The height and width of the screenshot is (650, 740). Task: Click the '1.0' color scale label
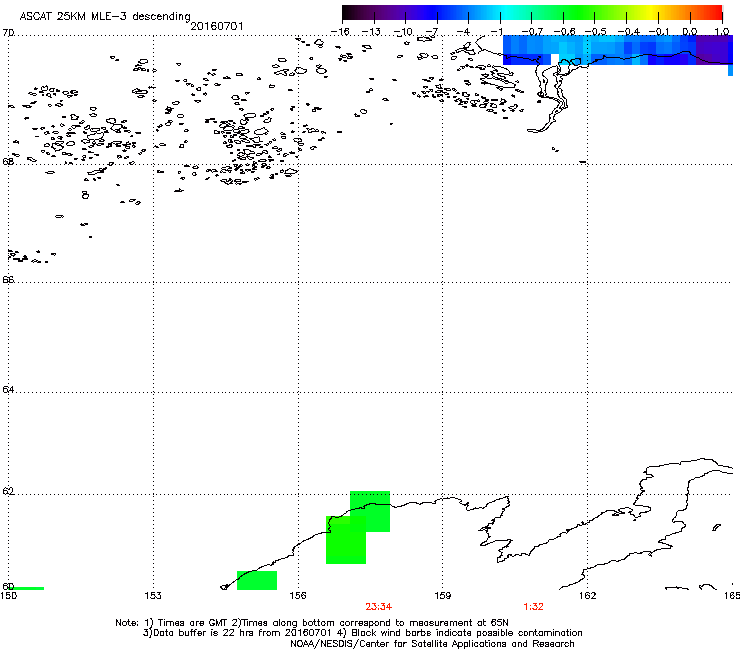[x=722, y=32]
